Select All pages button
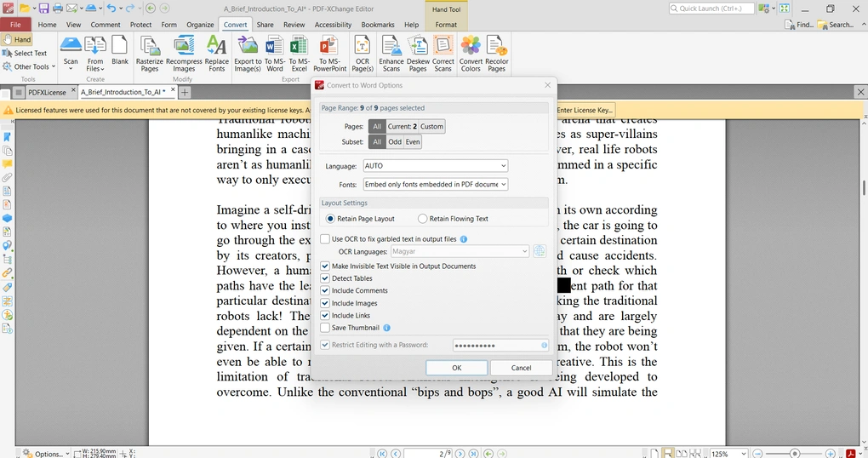This screenshot has width=868, height=458. pyautogui.click(x=377, y=126)
